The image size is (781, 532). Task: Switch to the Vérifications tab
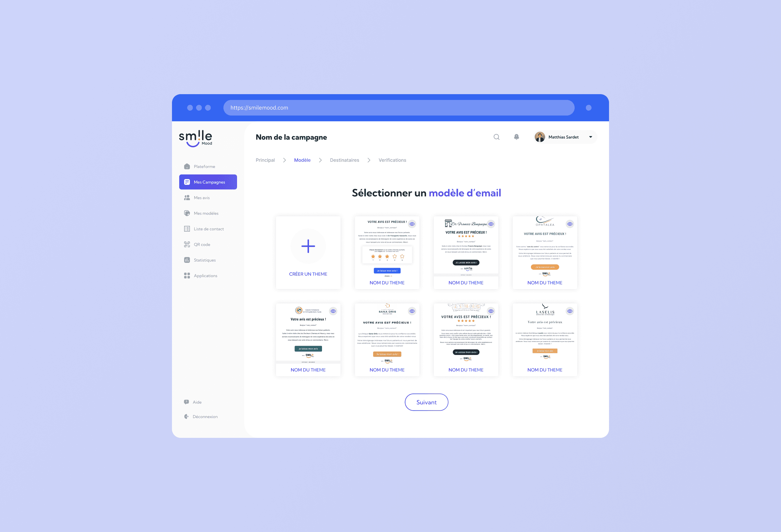tap(392, 160)
